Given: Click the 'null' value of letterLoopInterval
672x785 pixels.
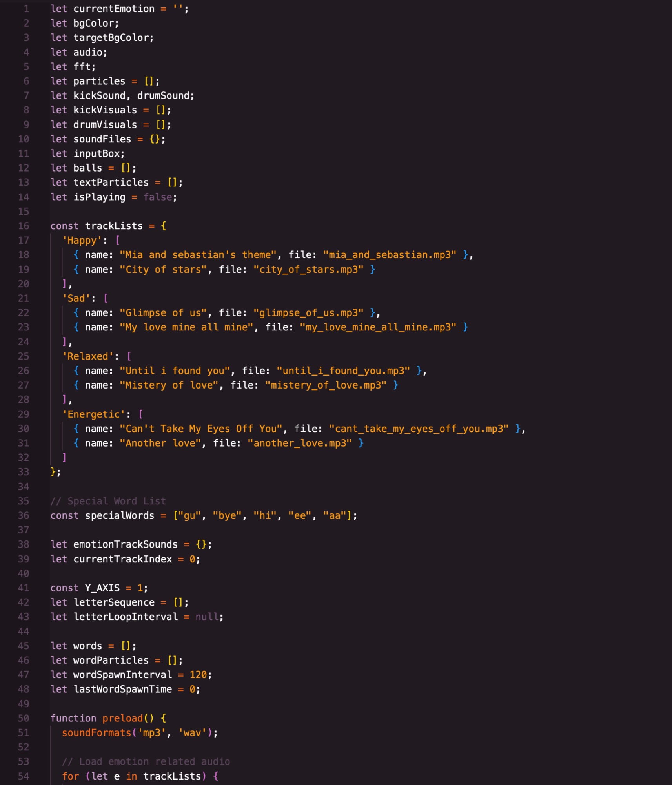Looking at the screenshot, I should click(207, 617).
